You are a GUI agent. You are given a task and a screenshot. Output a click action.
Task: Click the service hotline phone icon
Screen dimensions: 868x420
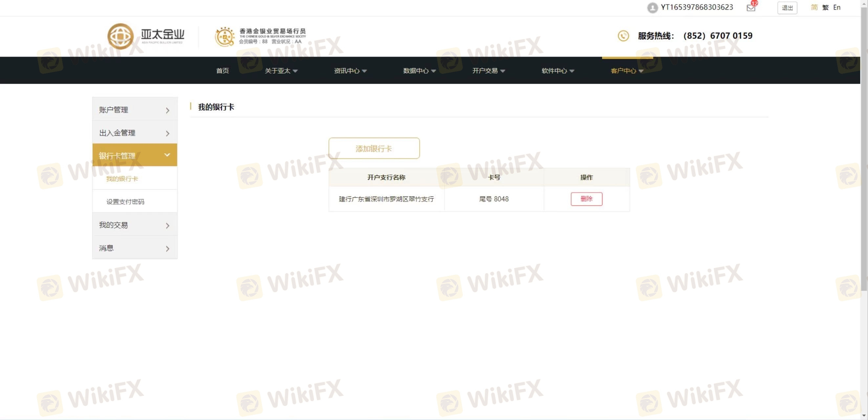tap(623, 36)
